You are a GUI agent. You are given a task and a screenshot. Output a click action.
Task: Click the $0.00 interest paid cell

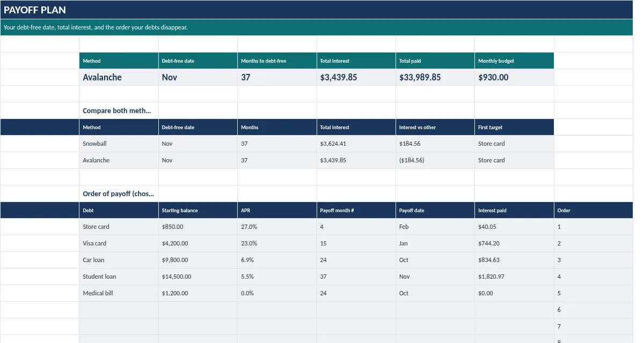tap(514, 293)
